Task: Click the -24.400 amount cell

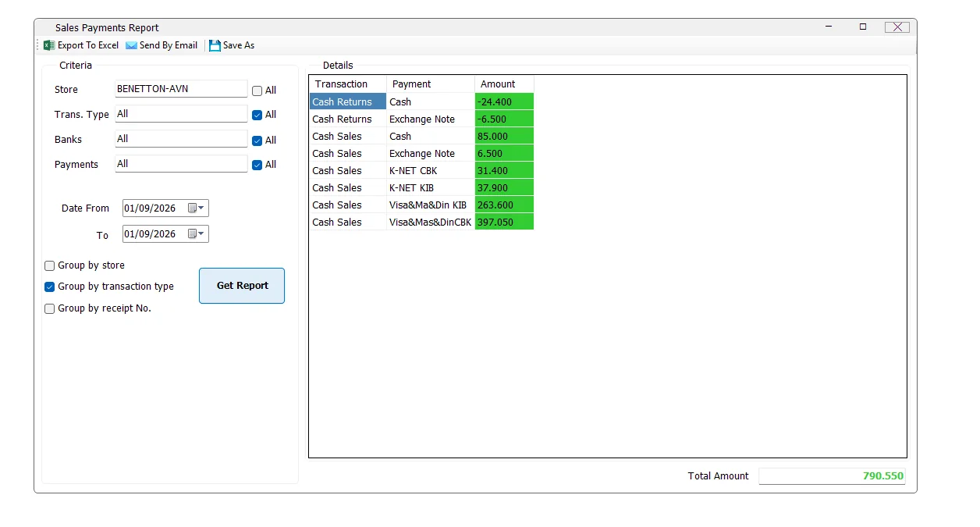Action: (504, 101)
